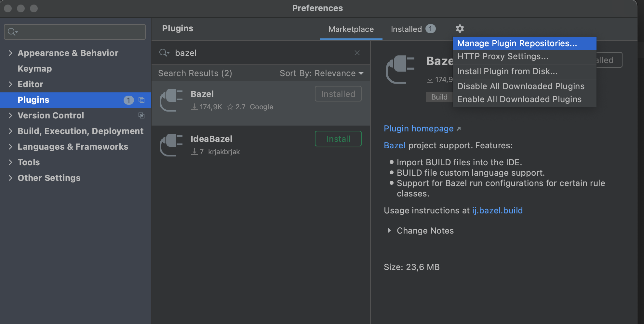Click the Installed tab count badge
This screenshot has height=324, width=644.
click(431, 29)
